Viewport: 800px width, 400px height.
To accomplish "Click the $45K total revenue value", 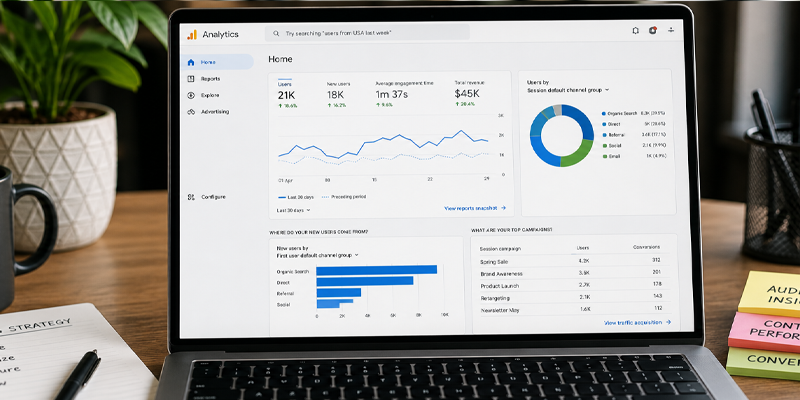I will (x=467, y=94).
